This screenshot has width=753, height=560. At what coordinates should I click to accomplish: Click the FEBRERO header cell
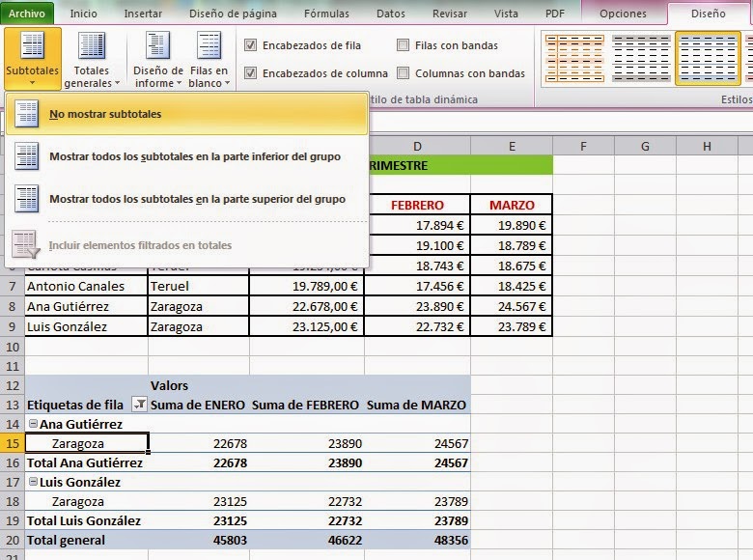[x=417, y=205]
